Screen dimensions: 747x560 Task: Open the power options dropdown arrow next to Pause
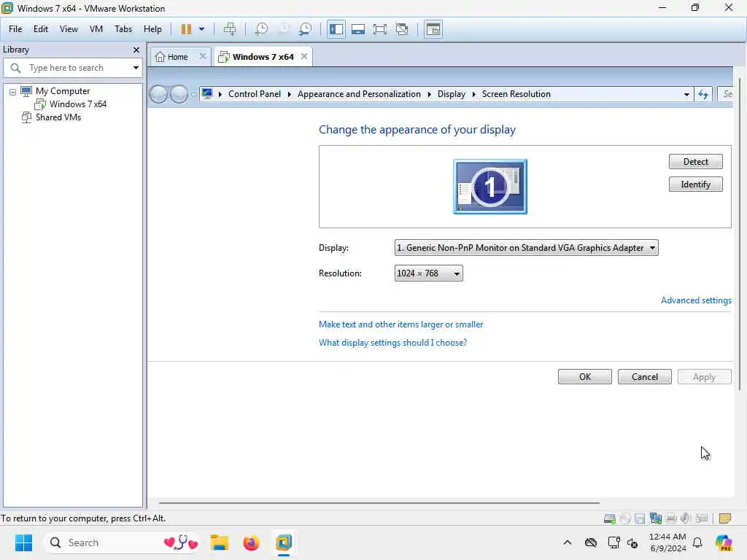[x=201, y=29]
